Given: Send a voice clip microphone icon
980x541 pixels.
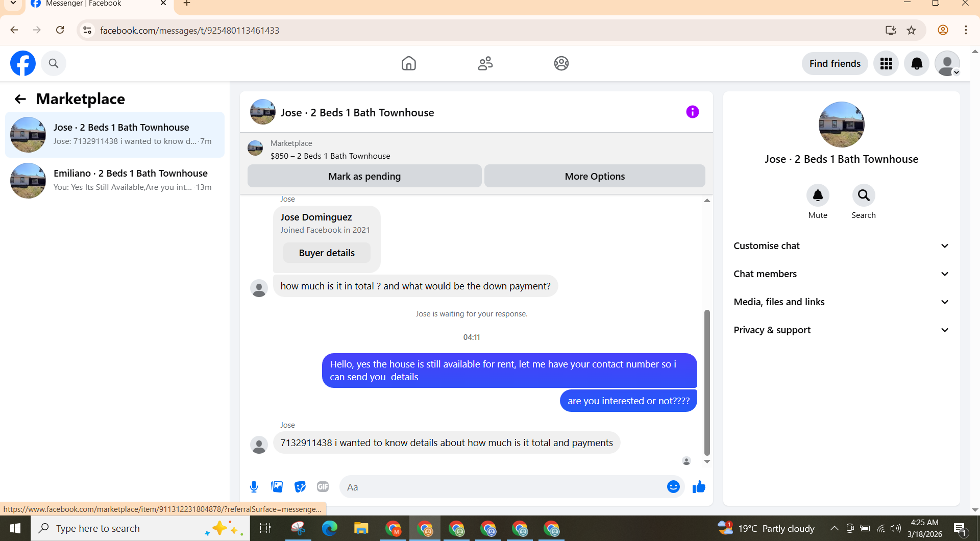Looking at the screenshot, I should click(x=254, y=487).
